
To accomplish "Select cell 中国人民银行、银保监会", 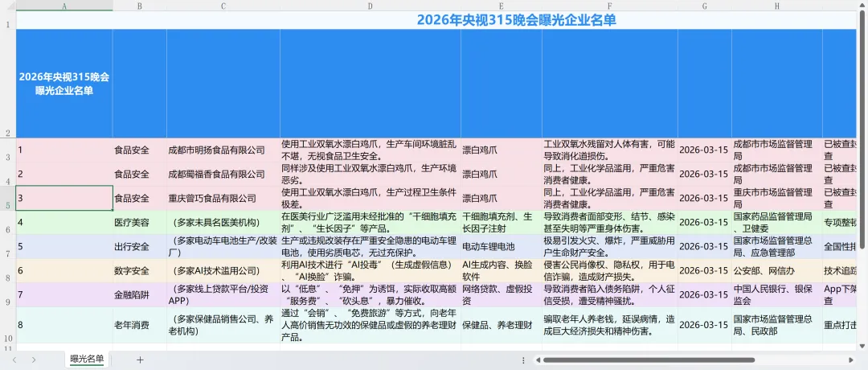I will pos(777,294).
